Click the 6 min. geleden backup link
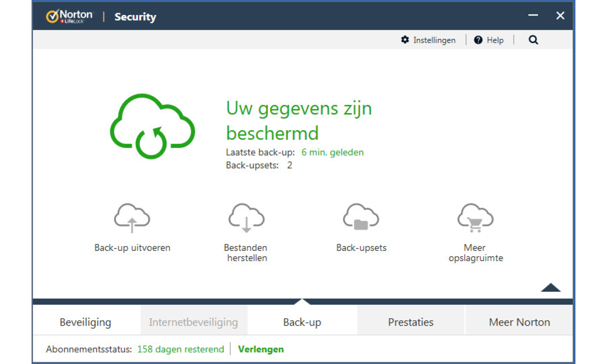Image resolution: width=607 pixels, height=364 pixels. [332, 152]
